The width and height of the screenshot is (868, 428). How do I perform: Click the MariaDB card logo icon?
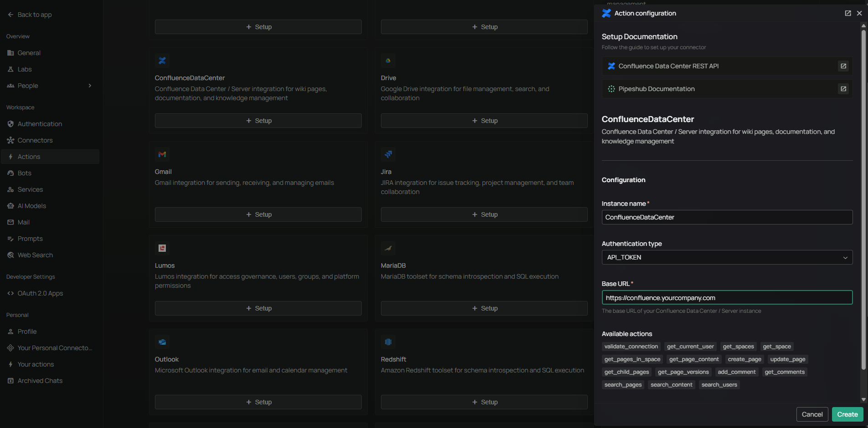(x=388, y=248)
